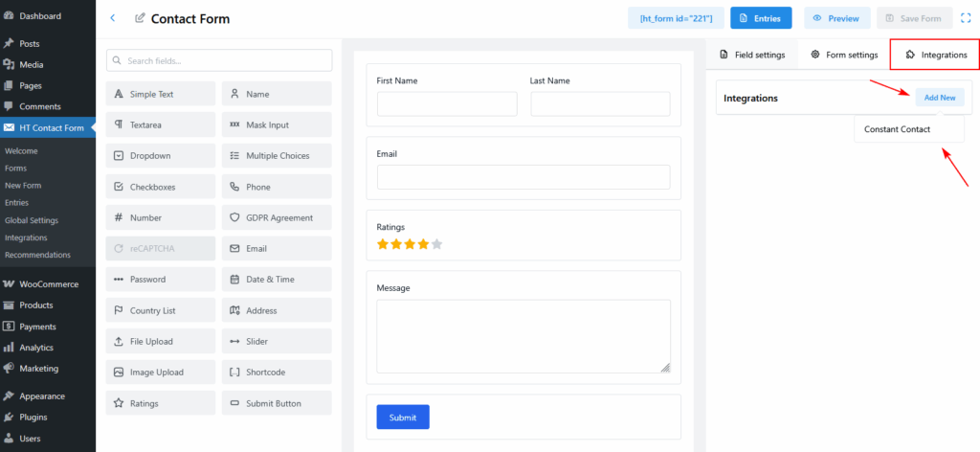Add the Multiple Choices field
Screen dimensions: 980x452
click(276, 155)
